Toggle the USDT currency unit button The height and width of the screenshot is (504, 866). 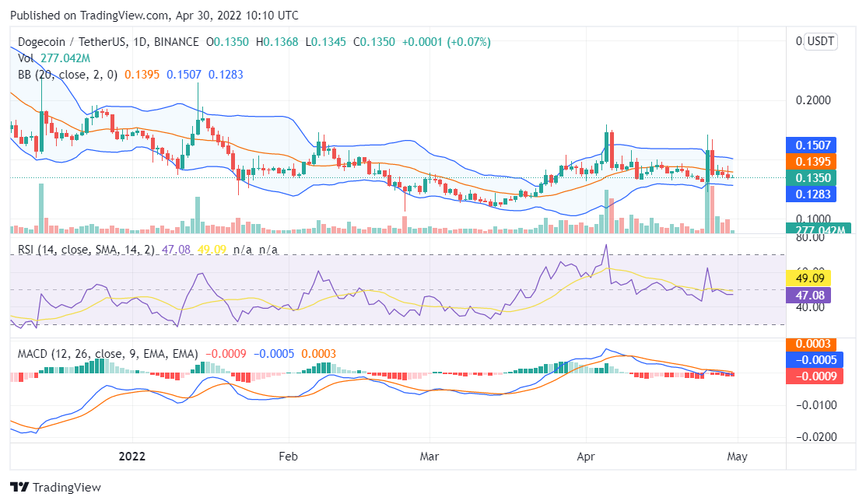(x=822, y=42)
